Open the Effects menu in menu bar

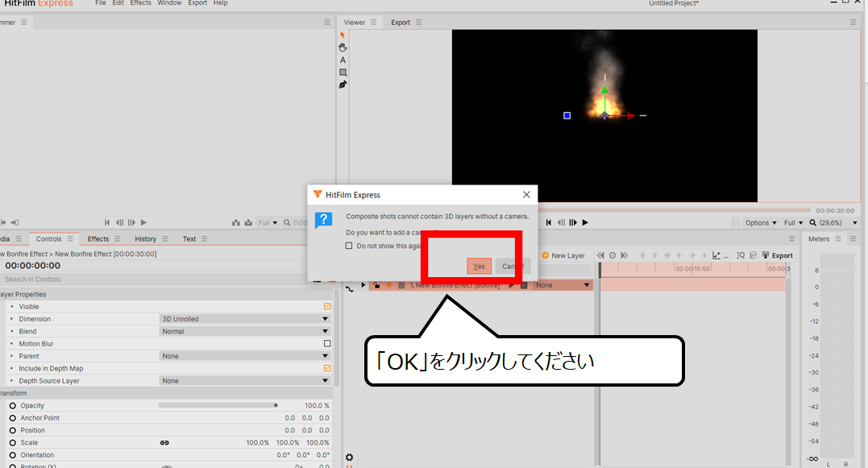click(140, 2)
